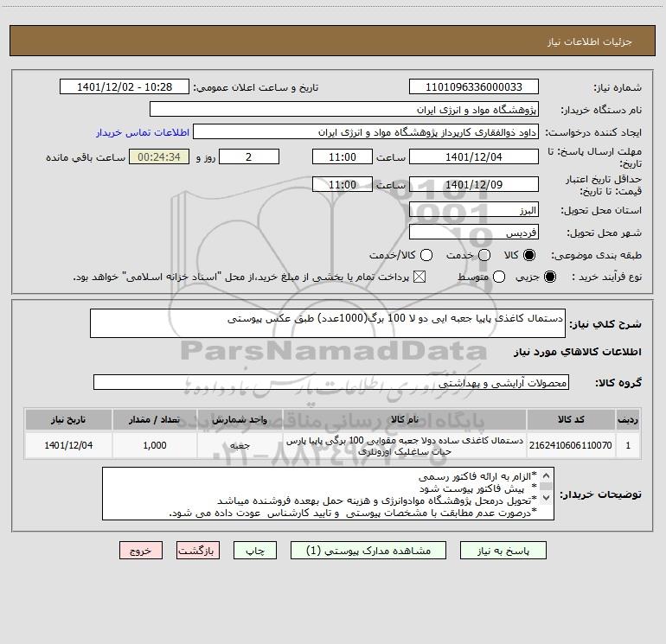Select the جزیی purchase type radio
The image size is (666, 644).
coord(549,277)
